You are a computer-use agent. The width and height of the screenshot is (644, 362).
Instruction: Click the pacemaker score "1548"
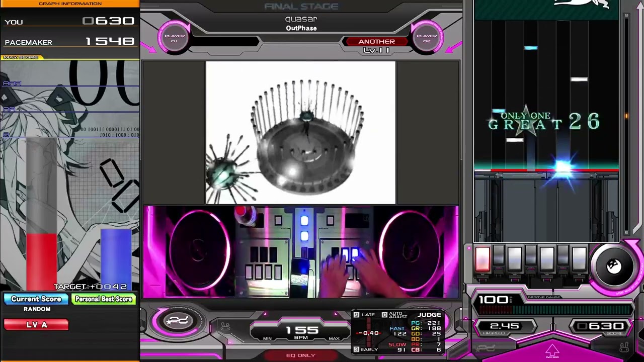point(110,41)
